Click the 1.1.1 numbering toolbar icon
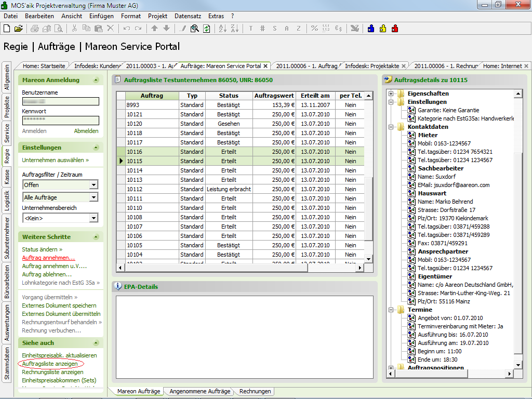532x399 pixels. tap(326, 29)
